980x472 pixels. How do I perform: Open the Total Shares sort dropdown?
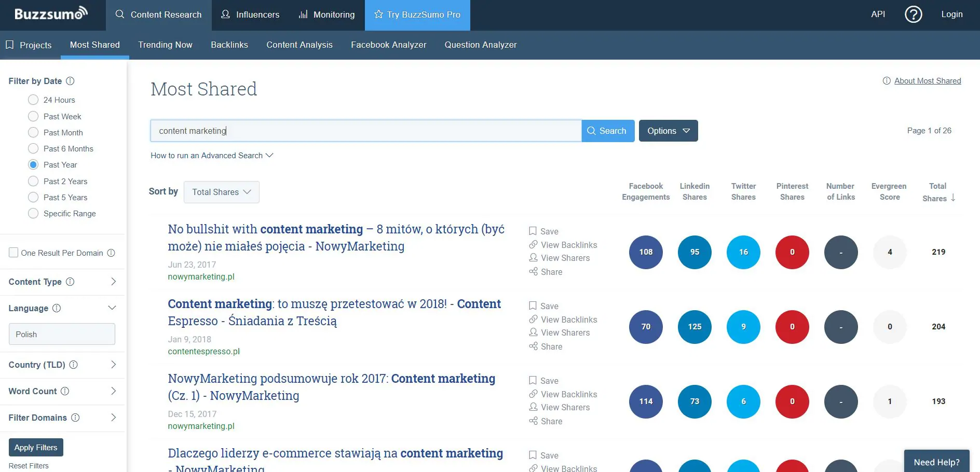[x=222, y=192]
